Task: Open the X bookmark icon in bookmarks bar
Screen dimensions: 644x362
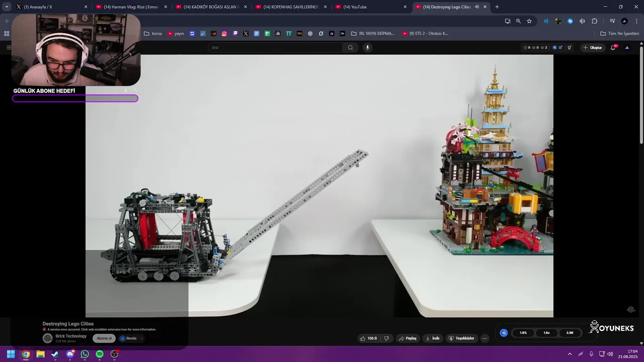Action: [246, 34]
